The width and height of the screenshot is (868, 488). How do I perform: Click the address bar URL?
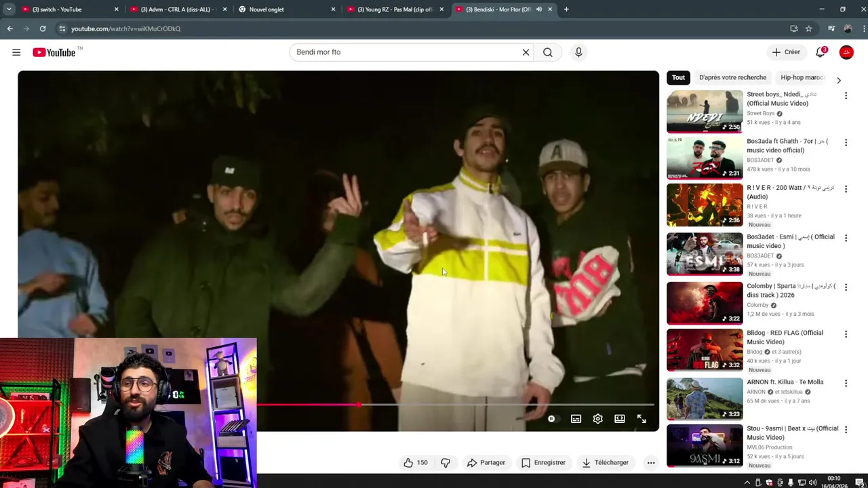(125, 28)
